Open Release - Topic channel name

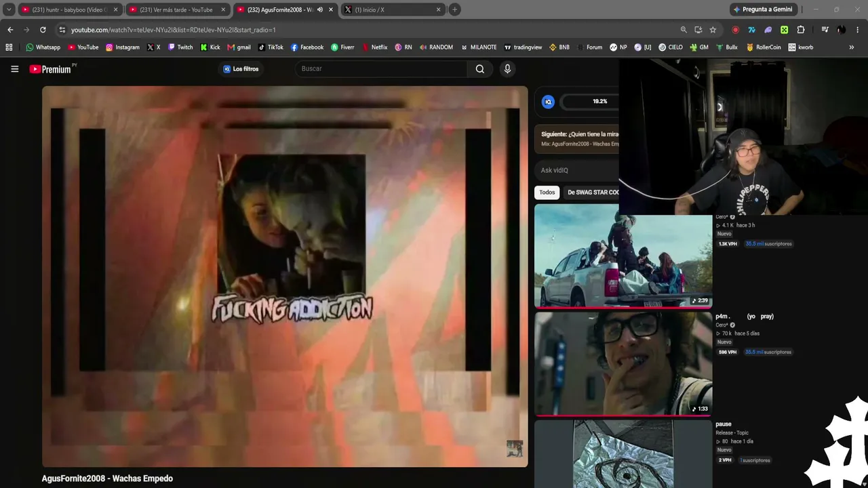click(x=734, y=432)
